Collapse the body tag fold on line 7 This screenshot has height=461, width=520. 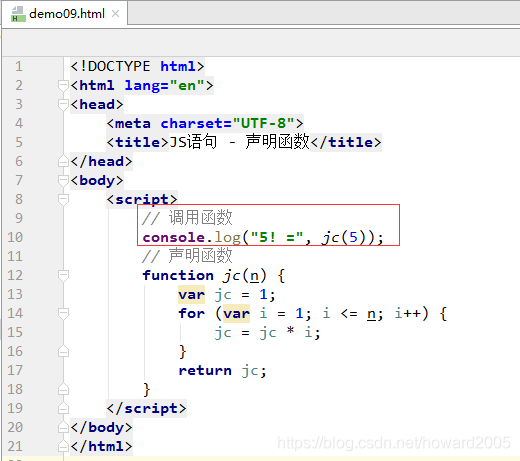point(63,180)
